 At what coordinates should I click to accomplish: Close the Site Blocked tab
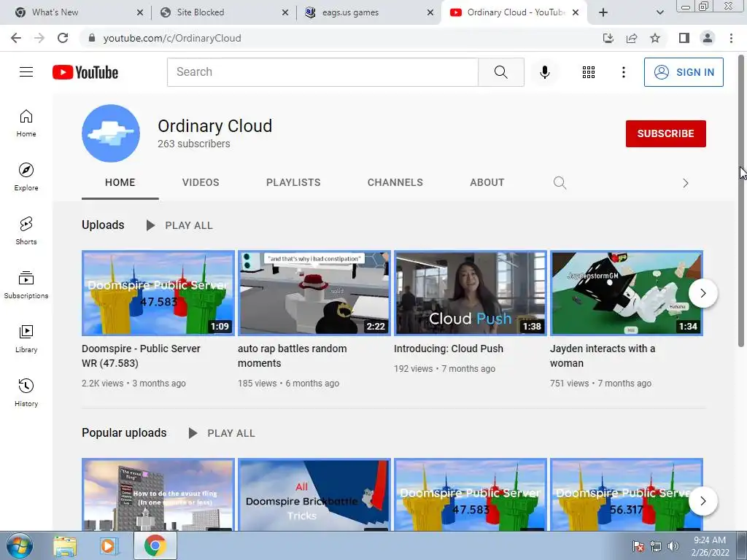click(285, 12)
